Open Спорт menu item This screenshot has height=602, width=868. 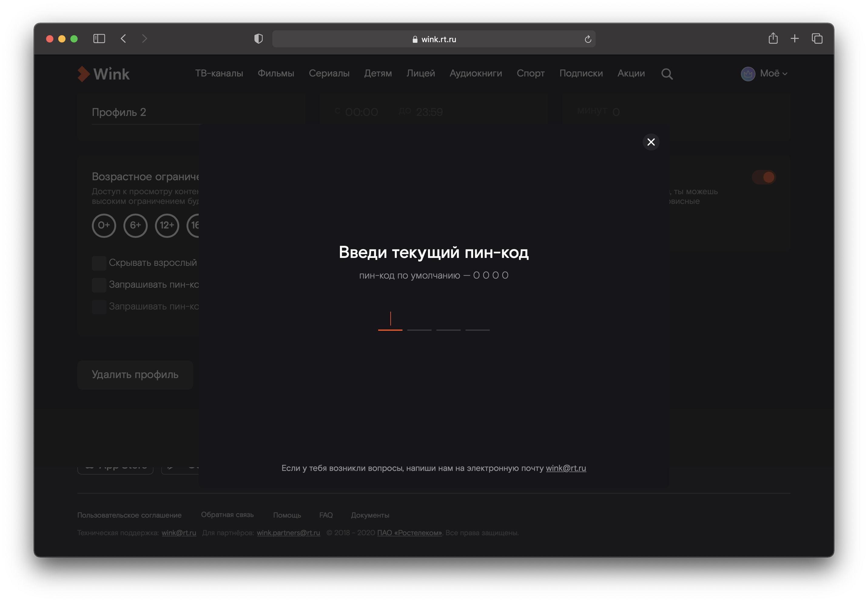pos(530,73)
